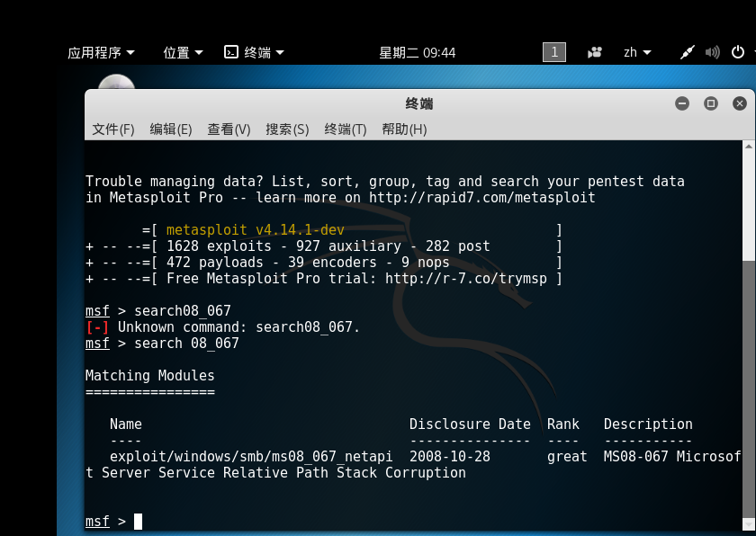Click the screen recorder camera icon

click(595, 52)
